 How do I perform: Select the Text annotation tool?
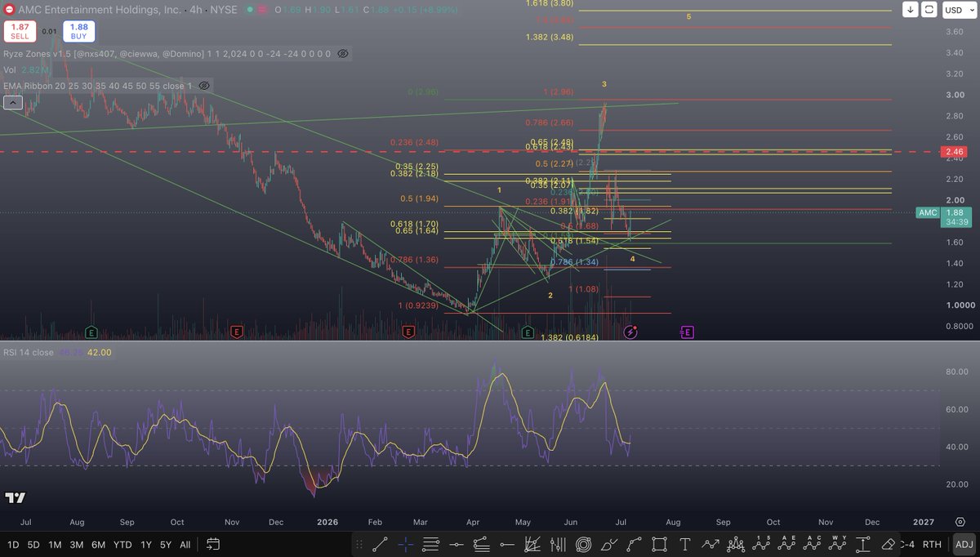pos(685,544)
